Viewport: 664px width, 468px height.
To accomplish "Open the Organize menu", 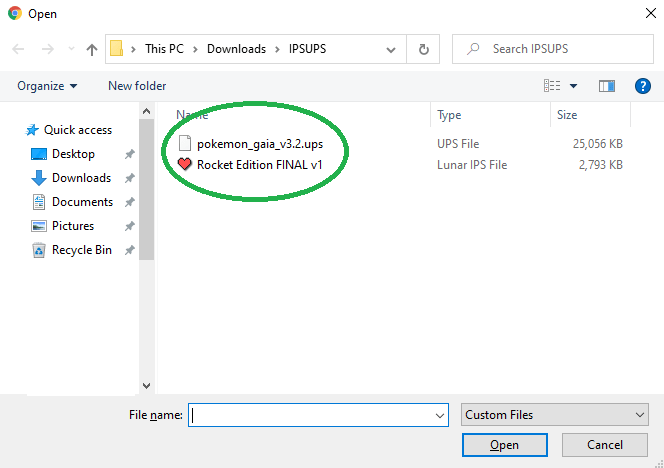I will pyautogui.click(x=47, y=86).
